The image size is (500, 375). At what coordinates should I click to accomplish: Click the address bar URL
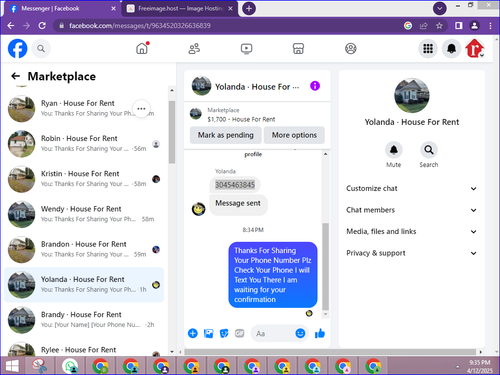(140, 26)
